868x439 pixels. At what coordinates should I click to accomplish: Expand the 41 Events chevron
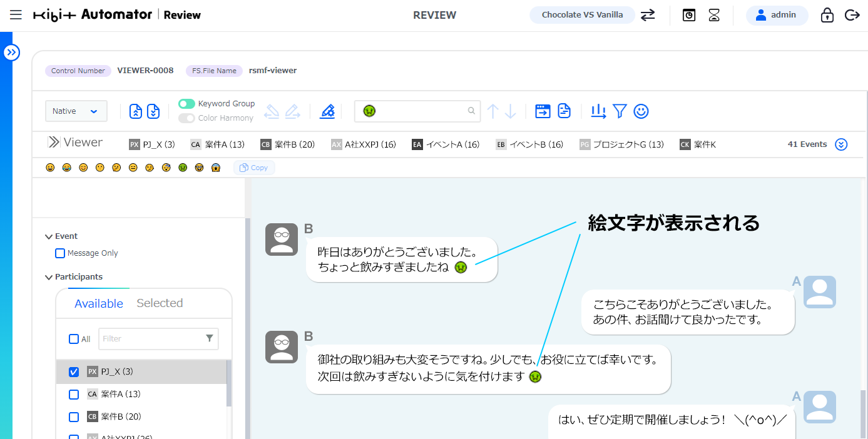click(841, 144)
